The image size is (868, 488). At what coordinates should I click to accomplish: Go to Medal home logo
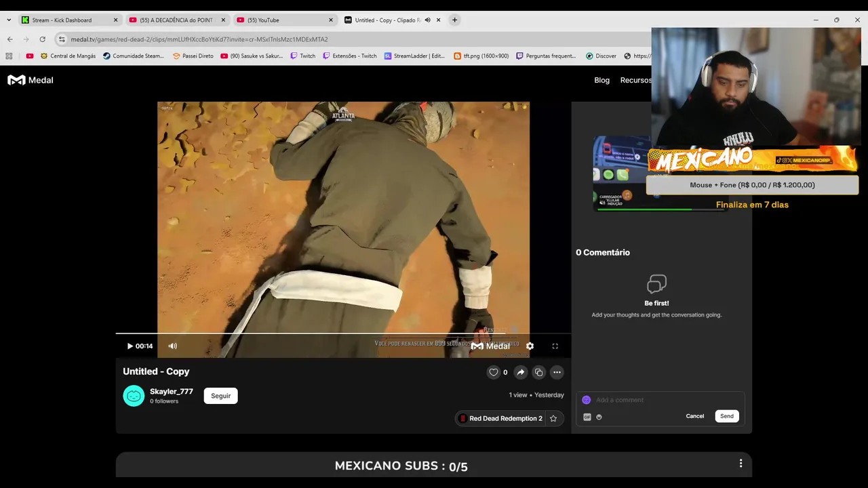click(x=31, y=80)
